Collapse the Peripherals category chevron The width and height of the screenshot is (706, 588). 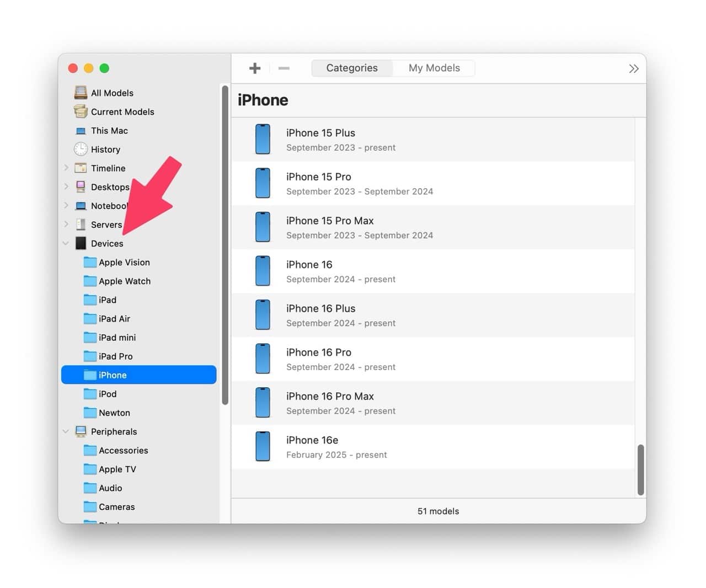click(x=66, y=431)
